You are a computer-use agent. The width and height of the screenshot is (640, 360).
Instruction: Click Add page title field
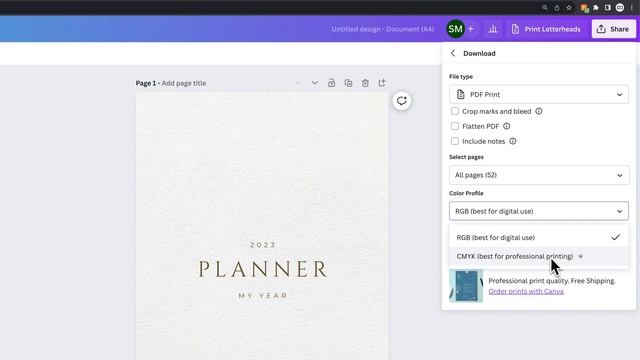184,83
